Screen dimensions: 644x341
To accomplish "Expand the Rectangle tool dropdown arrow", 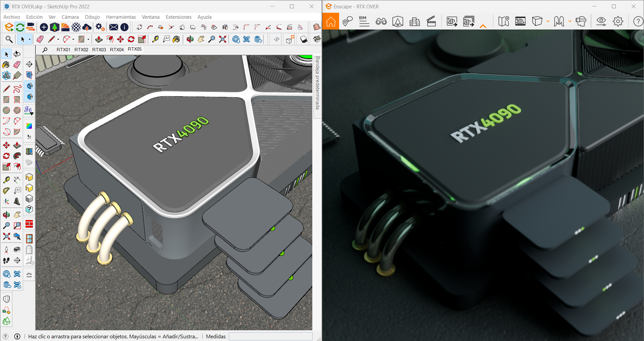I will click(x=88, y=40).
